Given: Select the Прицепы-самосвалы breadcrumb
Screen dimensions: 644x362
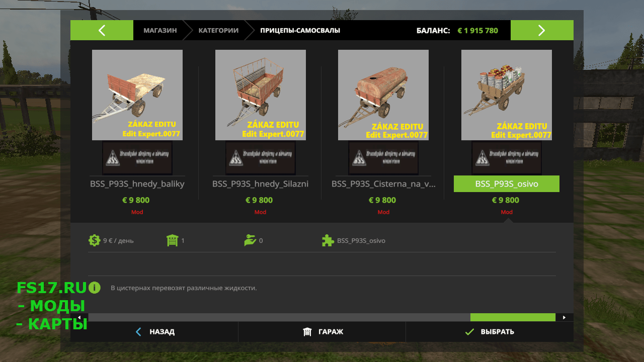Looking at the screenshot, I should pyautogui.click(x=300, y=30).
